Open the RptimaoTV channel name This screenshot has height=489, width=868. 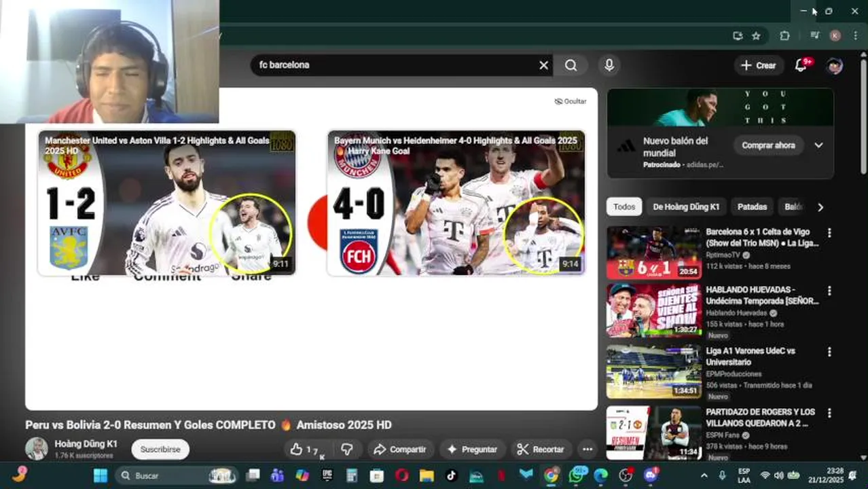point(724,255)
